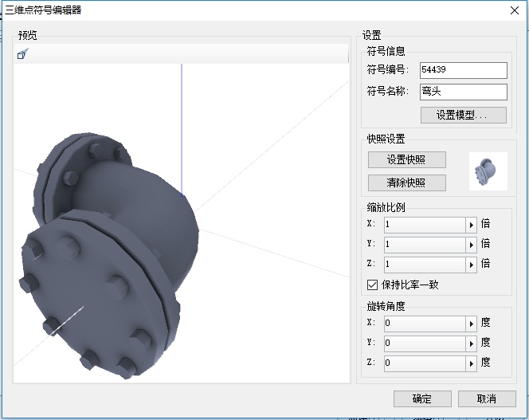This screenshot has height=420, width=529.
Task: Click the rotation Z angle field
Action: [425, 363]
